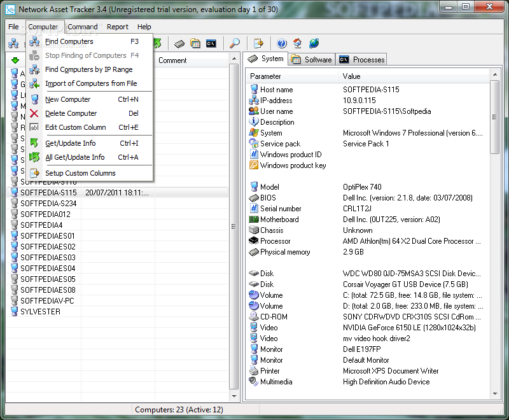Click the Description info icon
Image resolution: width=509 pixels, height=420 pixels.
[254, 122]
